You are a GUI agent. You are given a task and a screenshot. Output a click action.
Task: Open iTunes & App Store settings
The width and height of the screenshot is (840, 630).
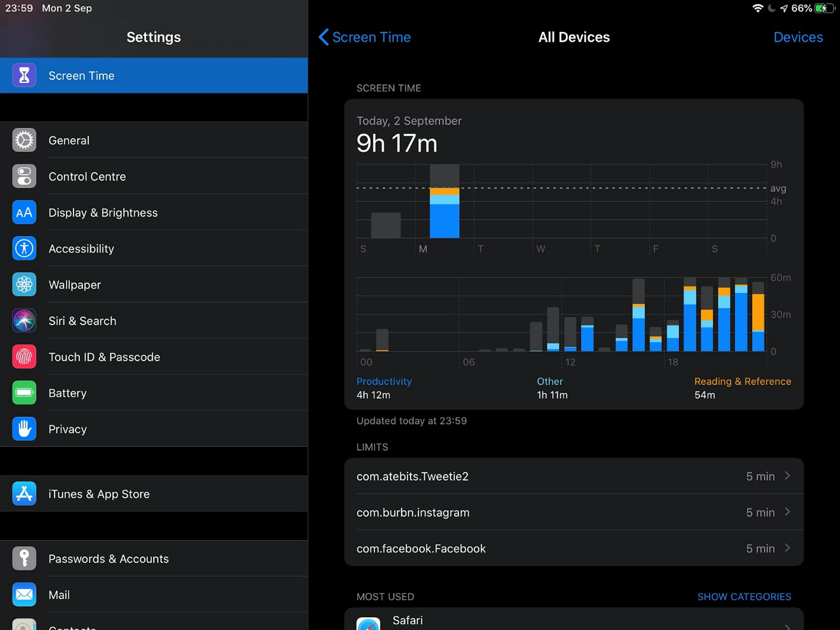154,494
